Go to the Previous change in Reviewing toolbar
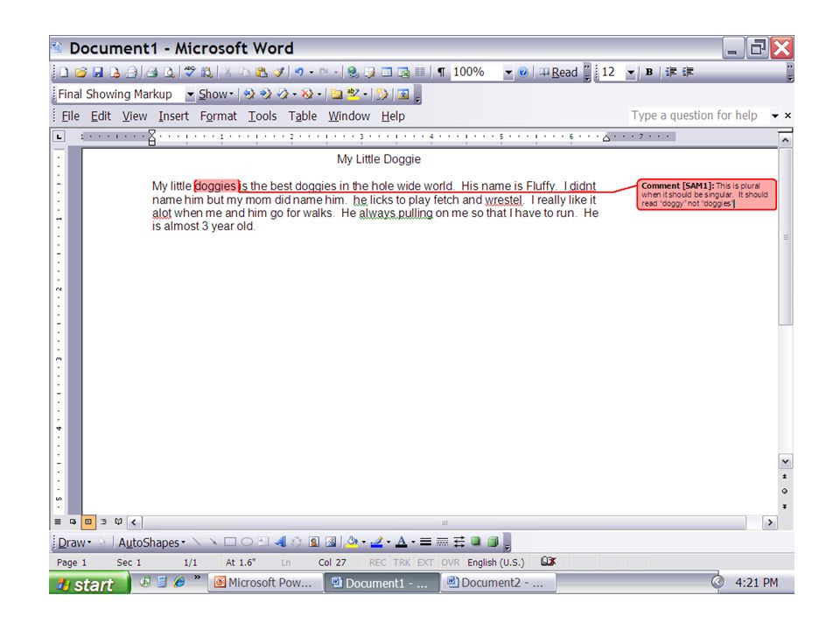Viewport: 840px width, 630px height. (x=248, y=94)
